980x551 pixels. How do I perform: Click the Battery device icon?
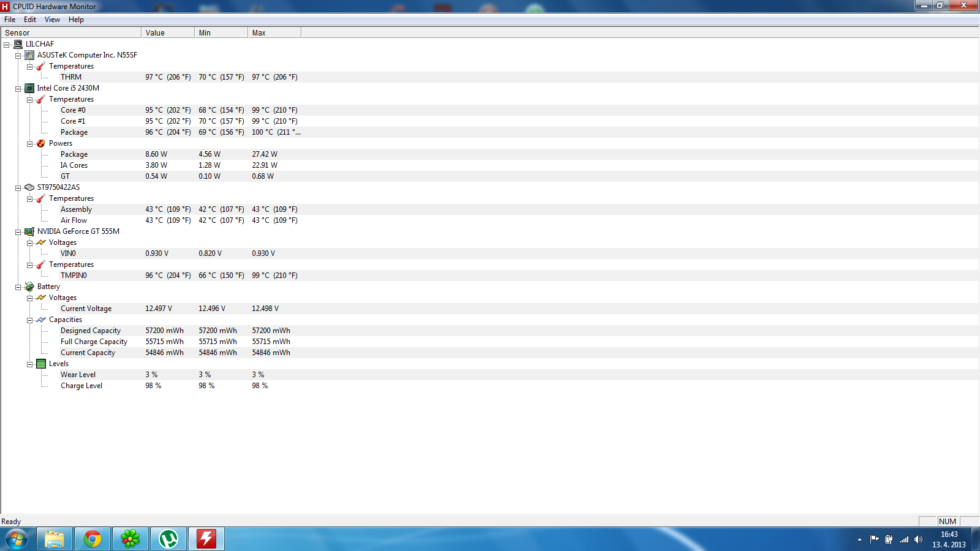point(29,287)
